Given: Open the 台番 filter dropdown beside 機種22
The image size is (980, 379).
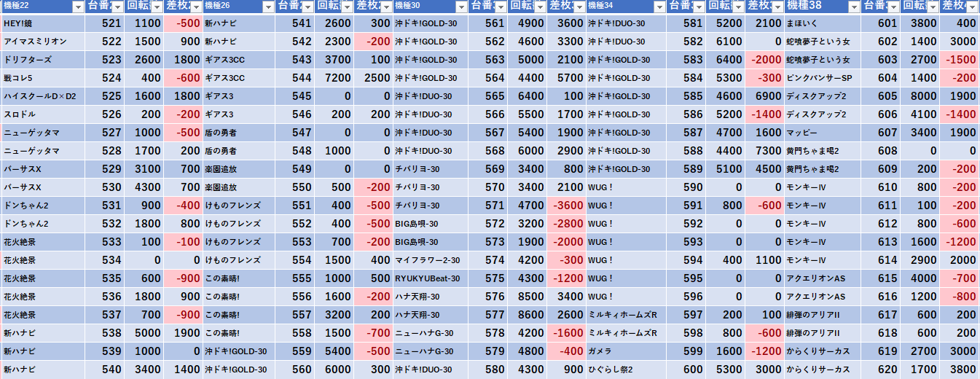Looking at the screenshot, I should (x=117, y=7).
